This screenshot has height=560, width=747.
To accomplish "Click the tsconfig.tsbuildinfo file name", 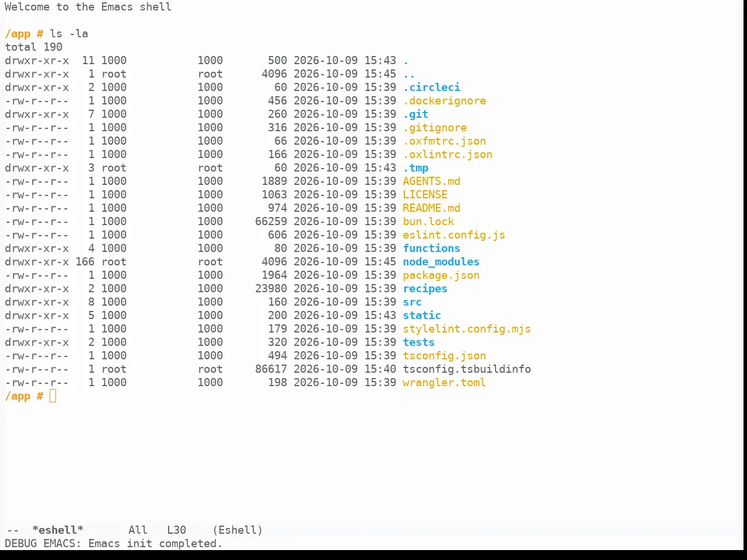I will tap(467, 369).
